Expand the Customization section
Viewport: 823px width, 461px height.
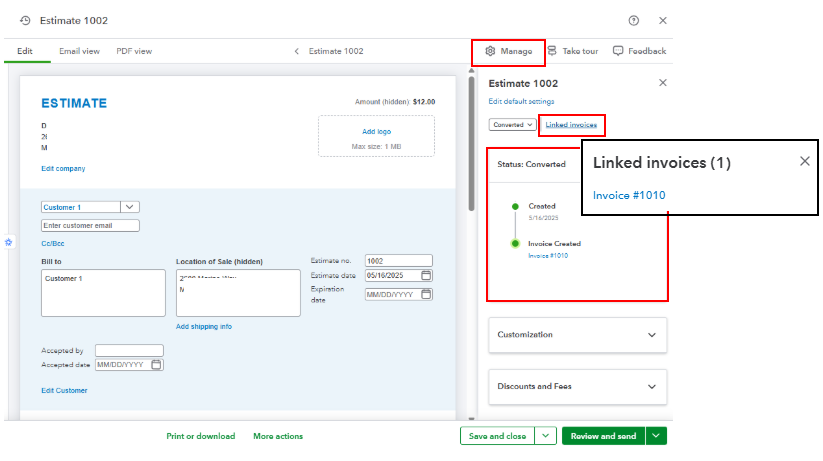(x=652, y=335)
